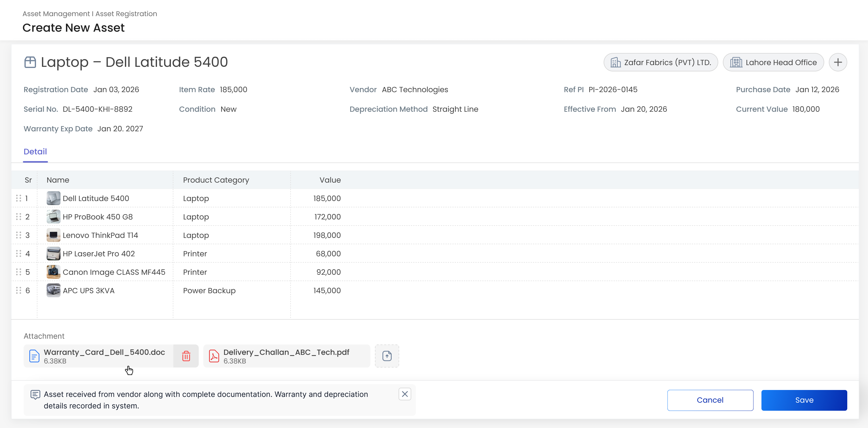Cancel the asset creation
This screenshot has width=868, height=428.
click(710, 400)
